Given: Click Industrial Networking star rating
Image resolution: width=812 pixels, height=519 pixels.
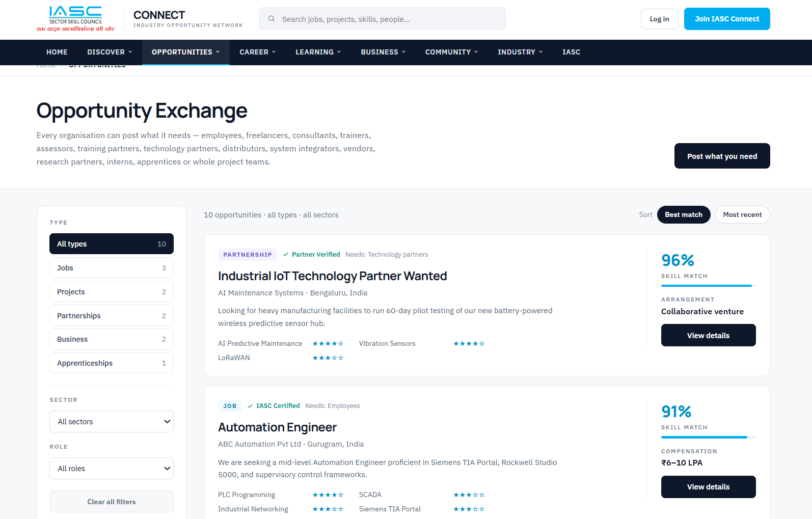Looking at the screenshot, I should coord(328,509).
